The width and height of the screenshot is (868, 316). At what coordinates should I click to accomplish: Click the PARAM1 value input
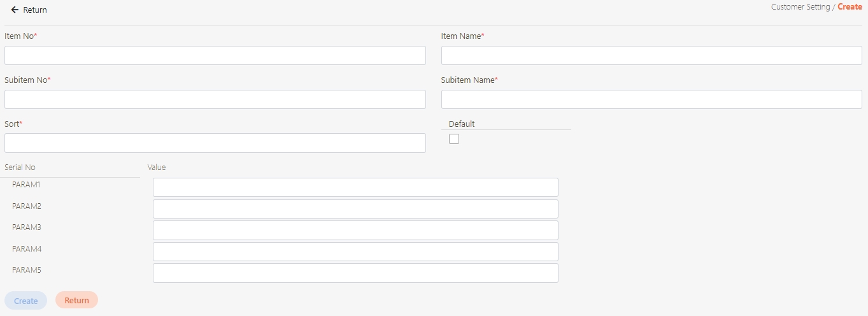[355, 187]
